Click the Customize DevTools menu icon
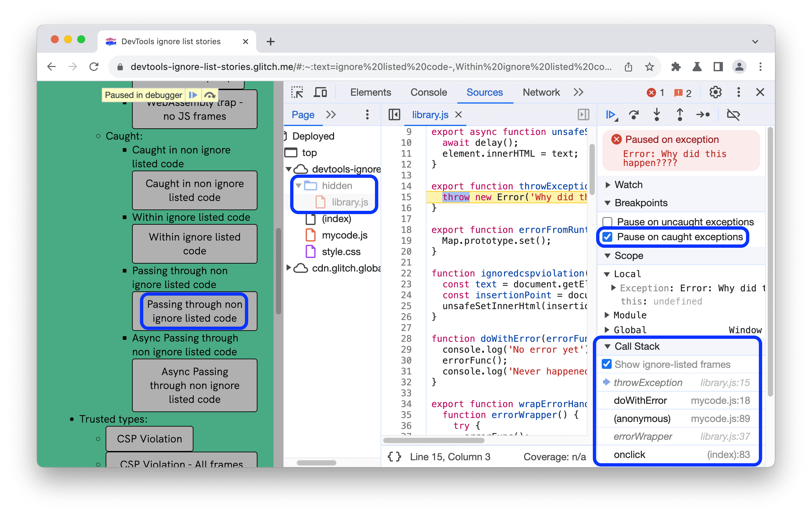Viewport: 812px width, 516px height. [x=738, y=92]
